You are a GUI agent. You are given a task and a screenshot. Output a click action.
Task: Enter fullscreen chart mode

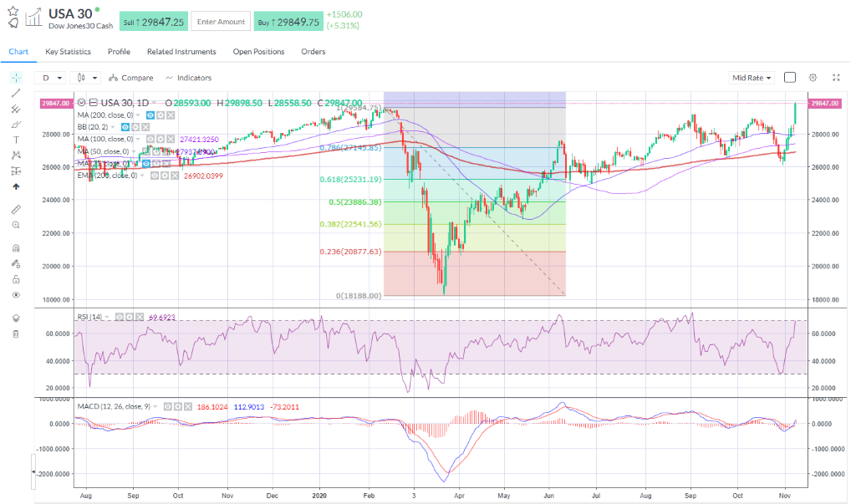tap(838, 77)
